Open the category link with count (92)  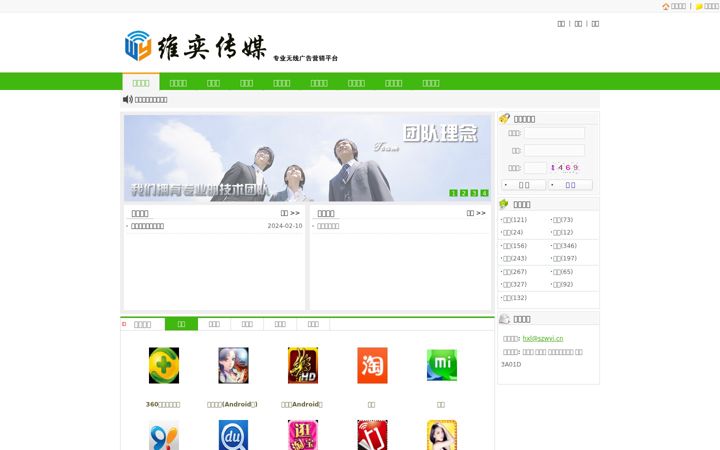click(563, 284)
